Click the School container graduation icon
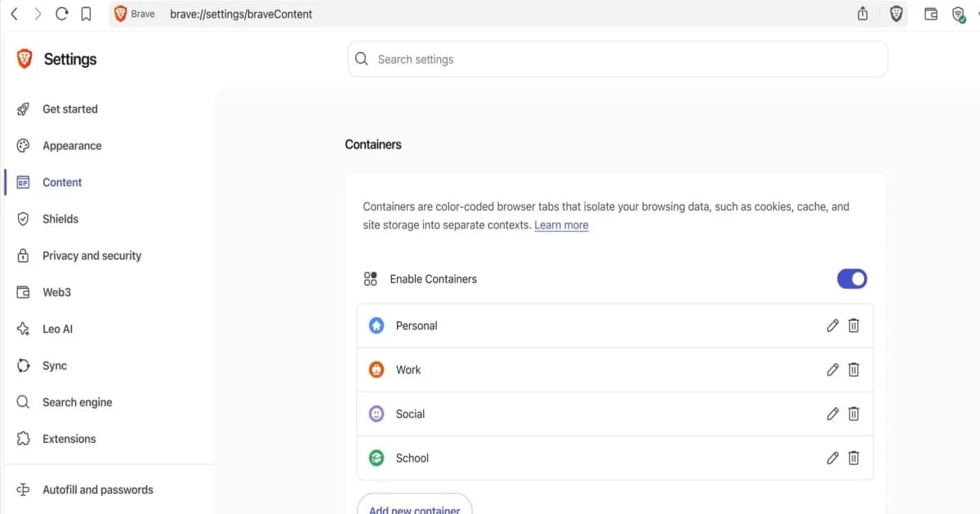This screenshot has height=514, width=980. (x=376, y=458)
